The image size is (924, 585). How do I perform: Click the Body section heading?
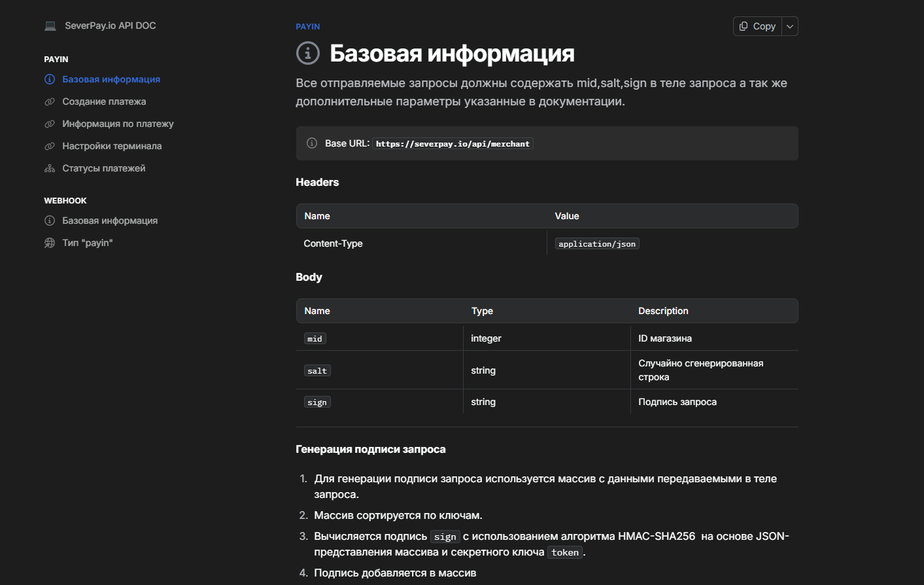click(x=309, y=277)
